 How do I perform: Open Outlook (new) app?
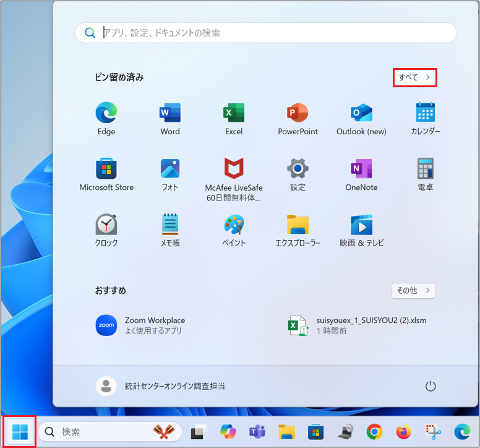coord(361,119)
